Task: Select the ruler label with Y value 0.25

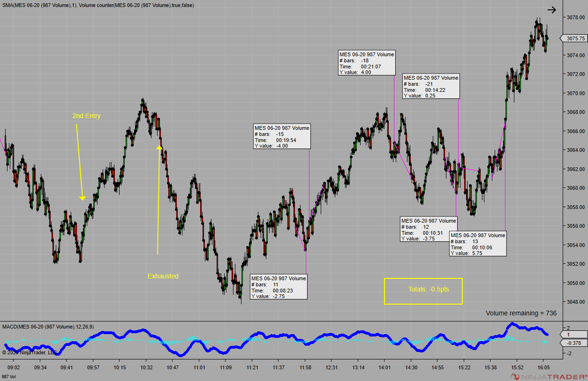Action: click(x=431, y=86)
